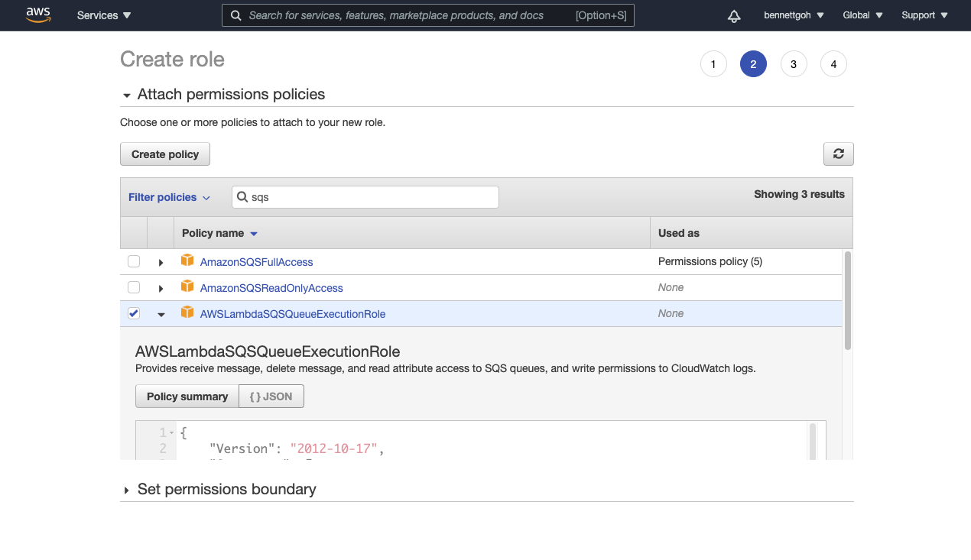Switch to the JSON tab
Screen dimensions: 971x560
coord(271,396)
